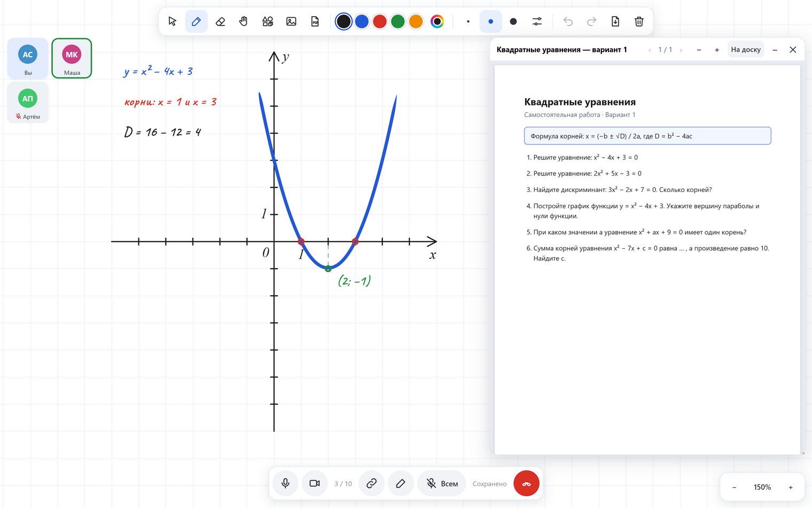This screenshot has height=508, width=812.
Task: Minimize the PDF document panel
Action: [775, 50]
